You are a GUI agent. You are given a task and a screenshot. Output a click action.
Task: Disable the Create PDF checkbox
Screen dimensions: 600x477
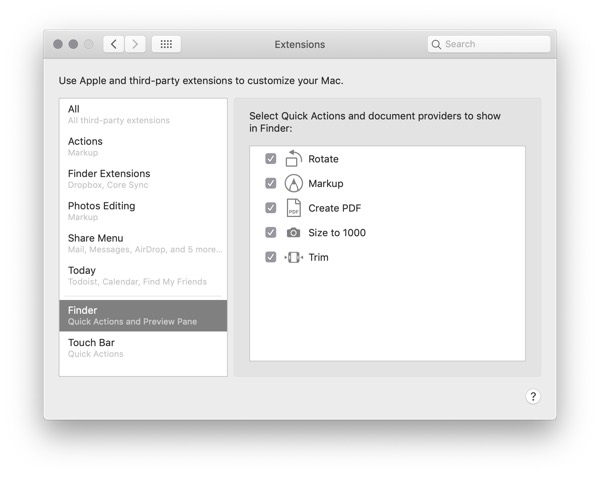point(271,208)
